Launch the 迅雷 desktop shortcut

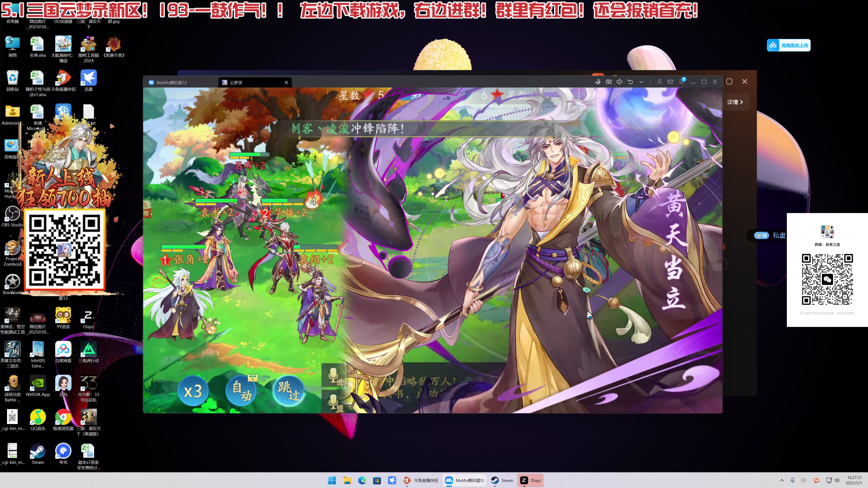[x=88, y=81]
